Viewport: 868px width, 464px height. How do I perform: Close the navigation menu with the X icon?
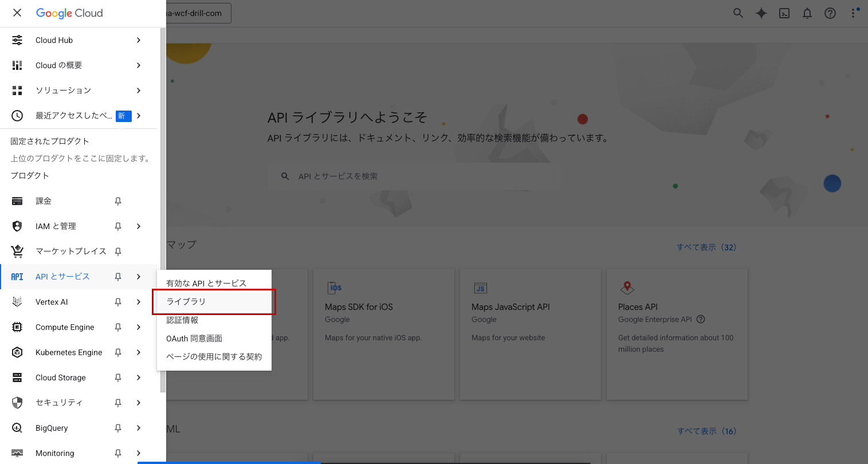17,13
